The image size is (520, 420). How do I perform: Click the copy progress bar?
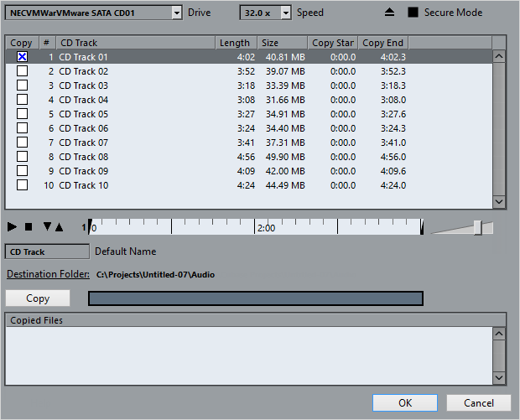(255, 298)
